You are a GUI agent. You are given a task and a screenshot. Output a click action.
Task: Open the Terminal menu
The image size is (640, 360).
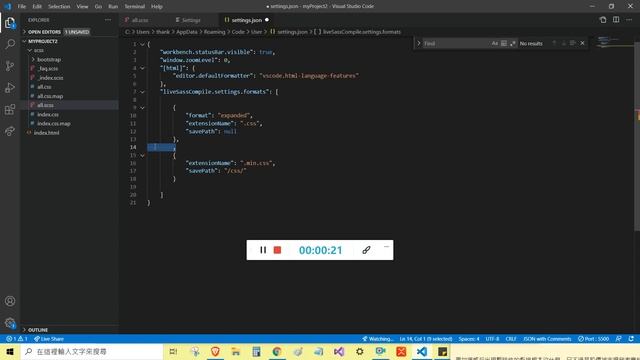click(x=134, y=6)
